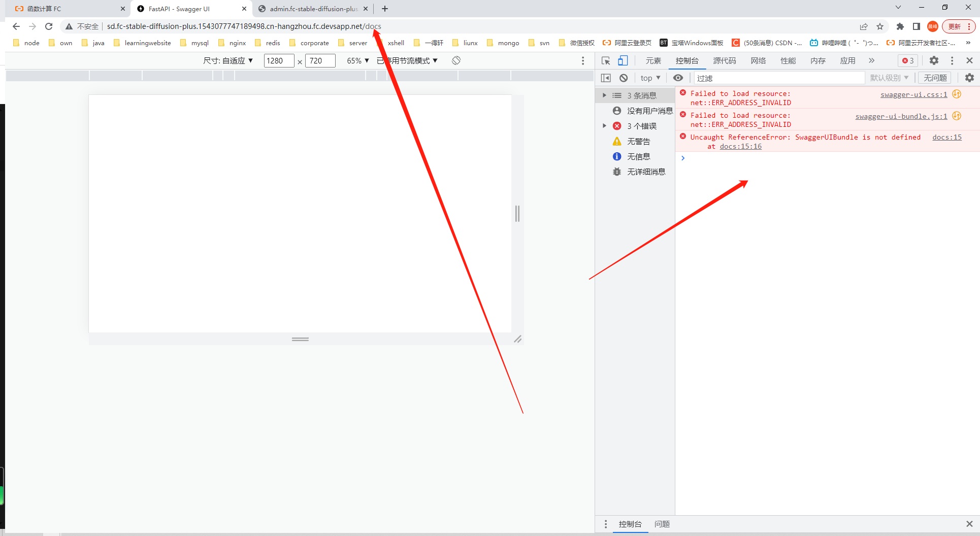Go back using the browser back arrow
Screen dimensions: 980x536
(x=16, y=26)
